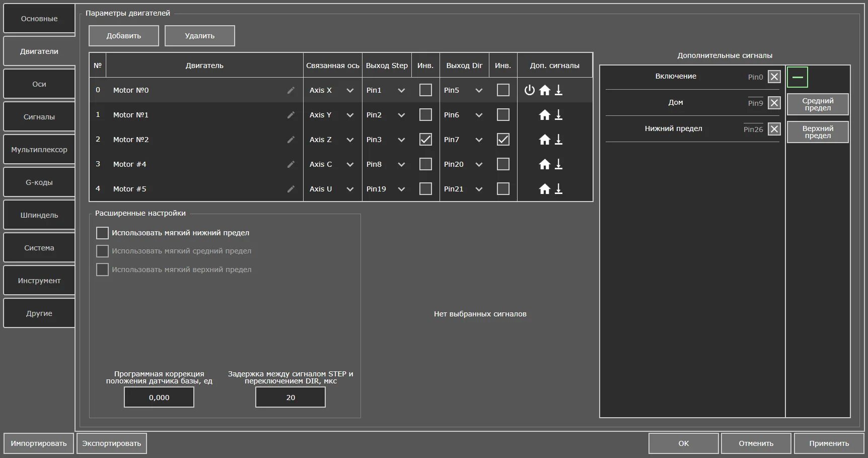Switch to the Сигналы tab
The width and height of the screenshot is (868, 458).
(39, 117)
